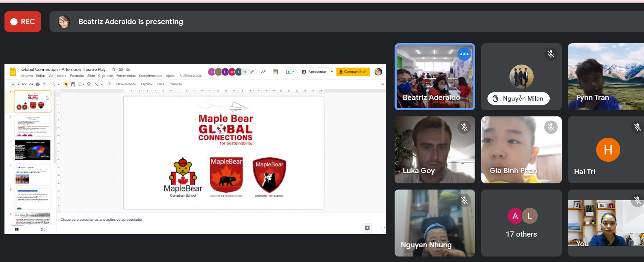Viewport: 644px width, 262px height.
Task: Click the shape tool icon
Action: (x=89, y=84)
